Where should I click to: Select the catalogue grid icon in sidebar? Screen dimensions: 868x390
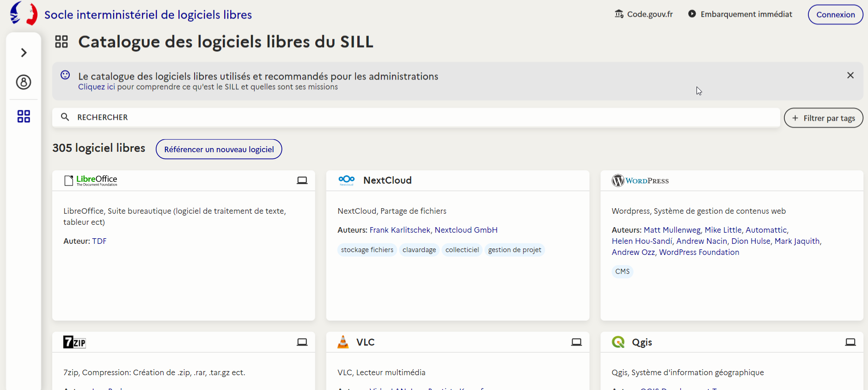click(24, 116)
